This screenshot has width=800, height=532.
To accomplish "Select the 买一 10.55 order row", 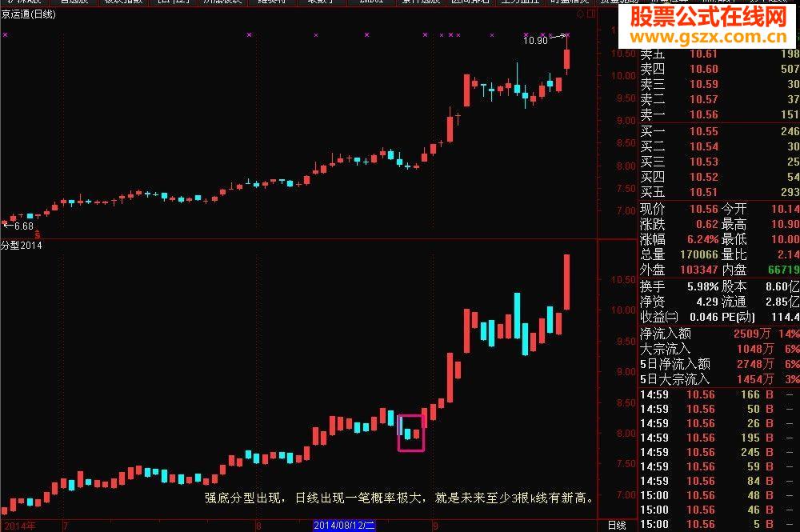I will click(x=719, y=131).
